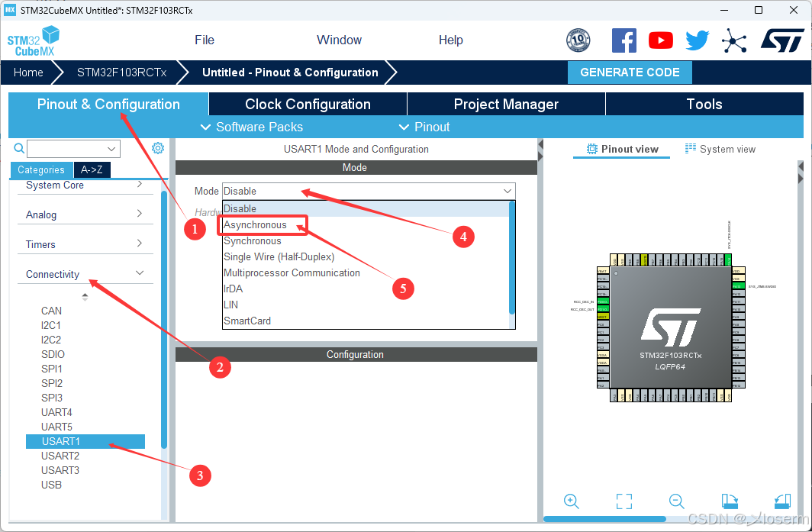The height and width of the screenshot is (532, 812).
Task: Click the Untitled - Pinout & Configuration breadcrumb
Action: (290, 73)
